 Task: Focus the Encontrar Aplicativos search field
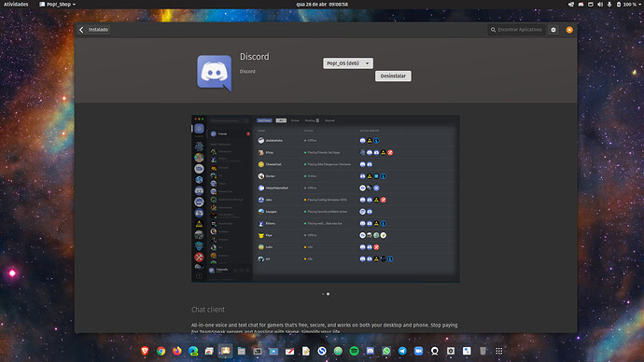coord(516,30)
